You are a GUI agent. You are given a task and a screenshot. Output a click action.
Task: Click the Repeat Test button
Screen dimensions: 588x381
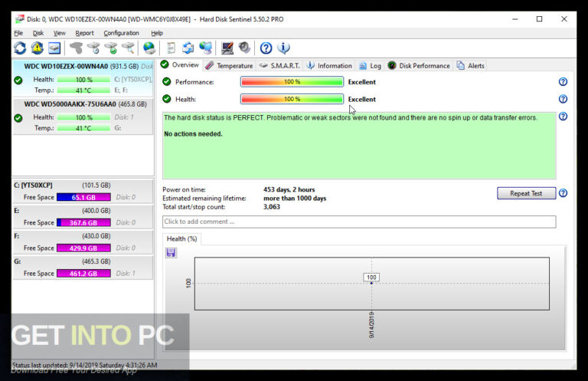(x=526, y=193)
